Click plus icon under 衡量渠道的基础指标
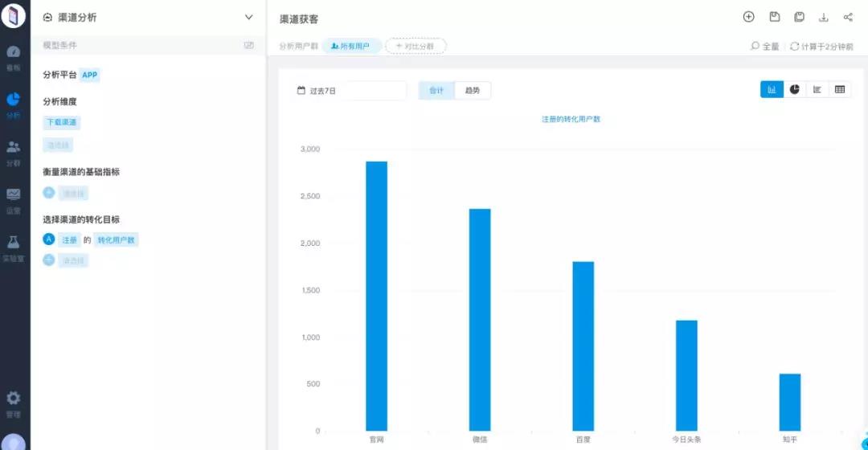868x450 pixels. pos(49,193)
